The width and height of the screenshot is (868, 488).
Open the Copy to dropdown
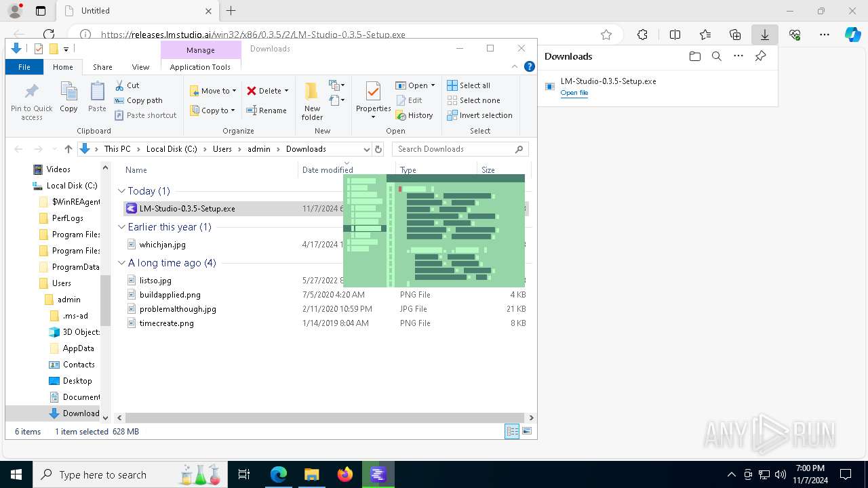(213, 110)
